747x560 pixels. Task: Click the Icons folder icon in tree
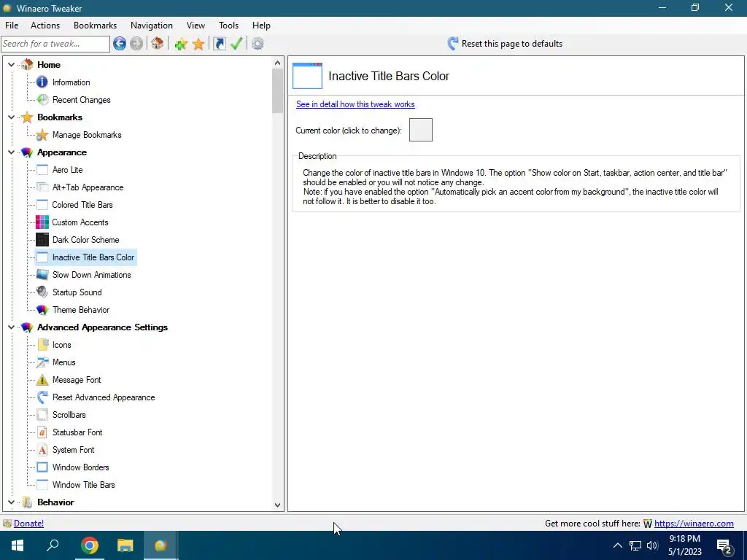(42, 345)
